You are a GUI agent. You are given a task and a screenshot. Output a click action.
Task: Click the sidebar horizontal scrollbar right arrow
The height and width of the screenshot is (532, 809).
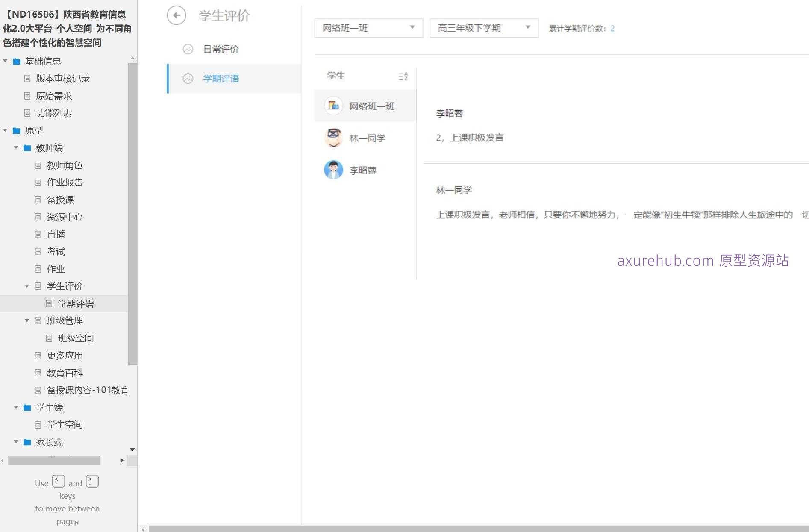tap(122, 460)
